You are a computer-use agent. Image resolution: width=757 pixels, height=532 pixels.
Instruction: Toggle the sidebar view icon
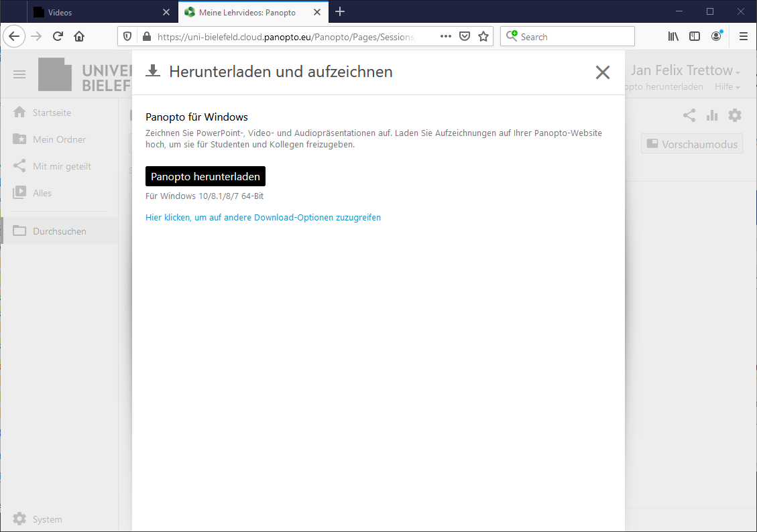tap(695, 37)
